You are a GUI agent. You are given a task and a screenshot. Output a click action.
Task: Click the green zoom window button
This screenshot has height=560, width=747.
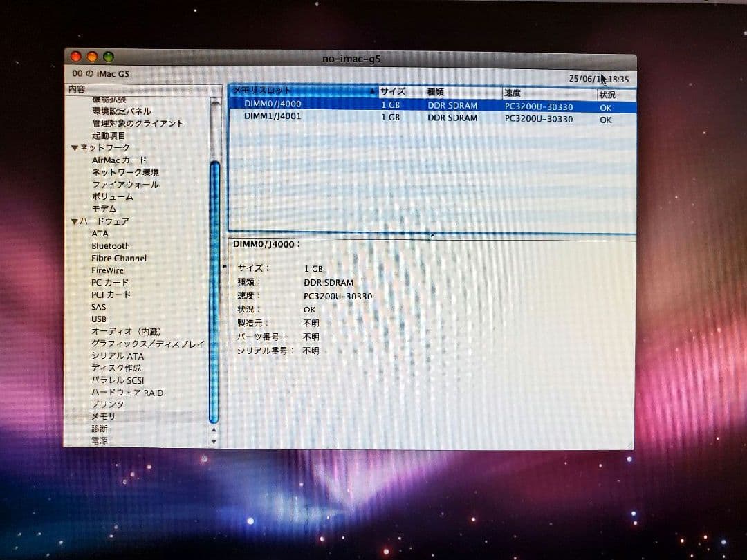click(x=107, y=56)
